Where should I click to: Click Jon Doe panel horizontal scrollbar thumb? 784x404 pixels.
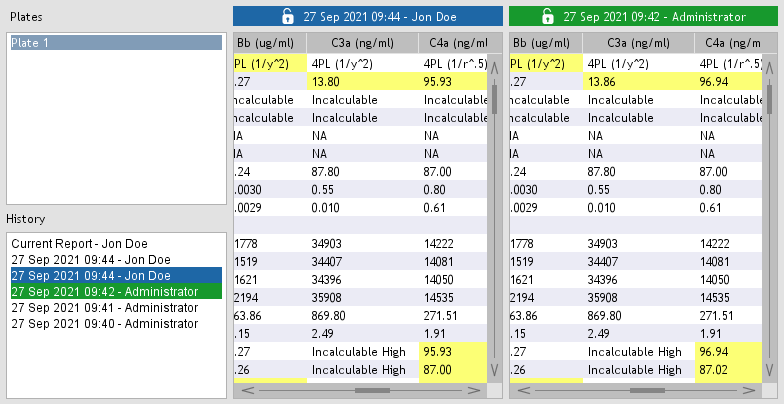click(x=372, y=390)
